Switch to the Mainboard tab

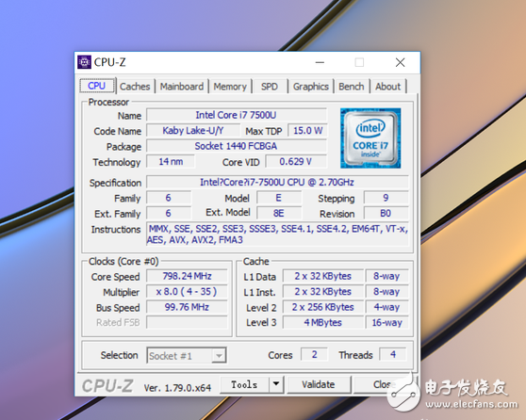pos(182,87)
